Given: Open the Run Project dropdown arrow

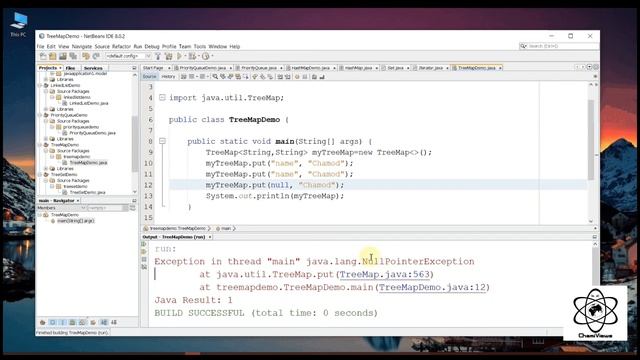Looking at the screenshot, I should (185, 56).
